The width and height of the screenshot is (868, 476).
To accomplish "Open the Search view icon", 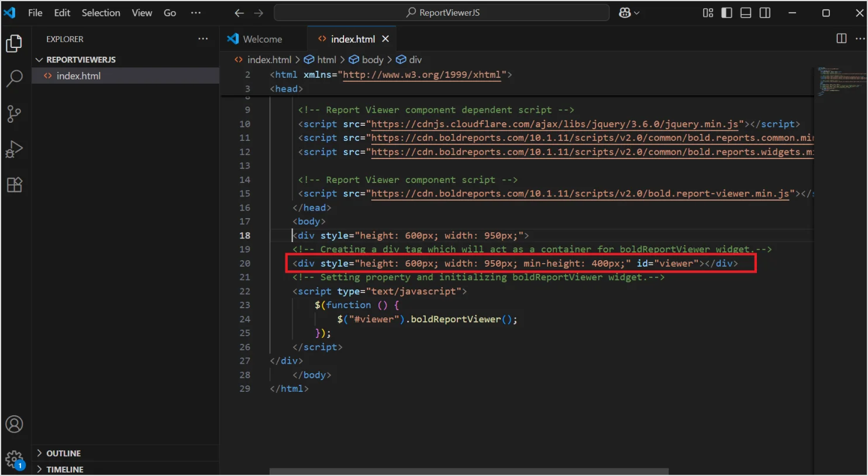I will (15, 78).
